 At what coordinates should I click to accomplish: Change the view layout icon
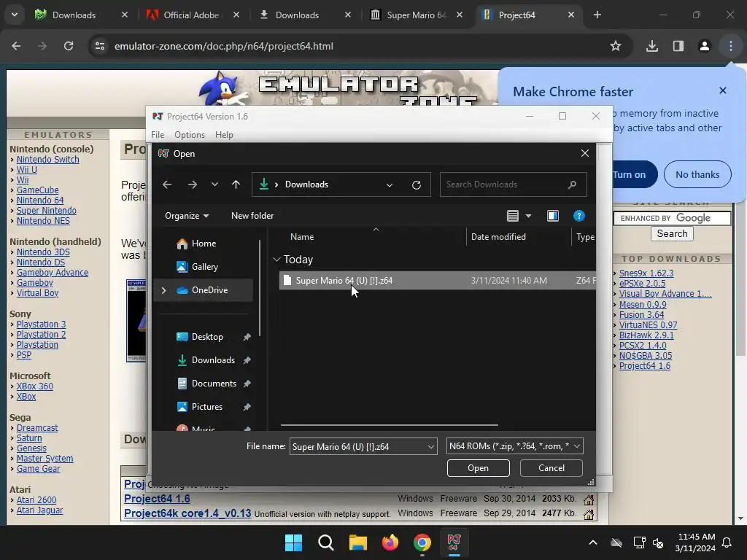click(513, 216)
